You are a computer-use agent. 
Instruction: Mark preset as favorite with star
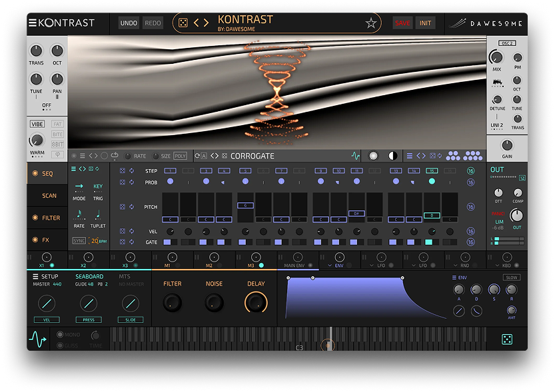[370, 23]
